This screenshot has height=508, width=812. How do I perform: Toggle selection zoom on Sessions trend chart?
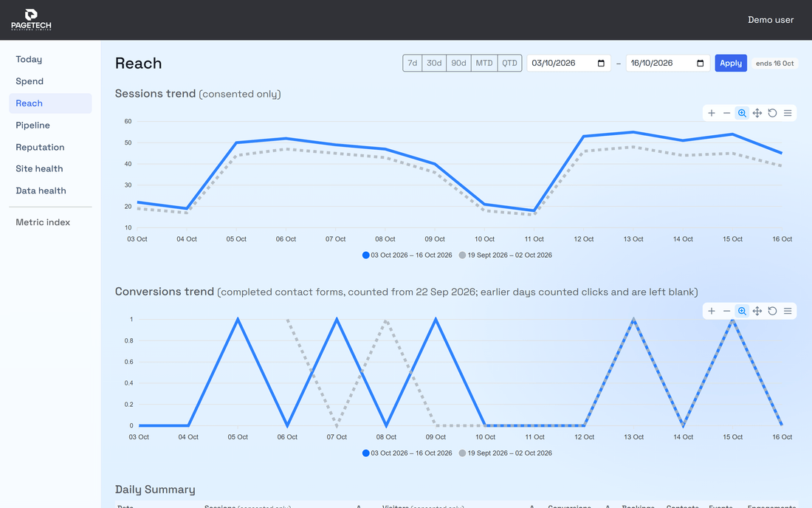[x=742, y=113]
